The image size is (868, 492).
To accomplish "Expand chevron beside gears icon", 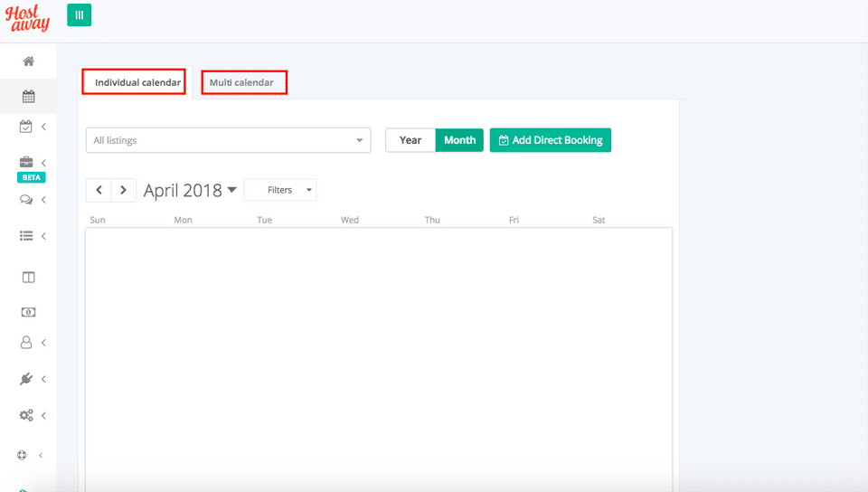I will coord(43,415).
